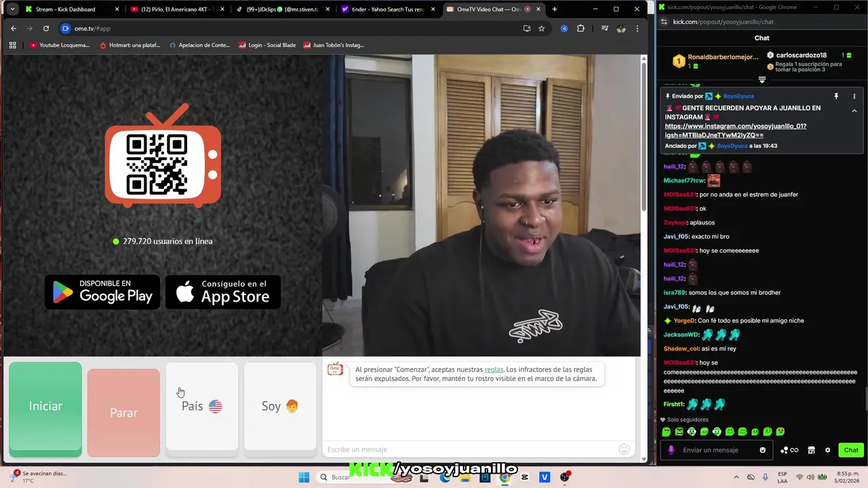Insert the first green quick emote
The image size is (868, 488).
666,432
